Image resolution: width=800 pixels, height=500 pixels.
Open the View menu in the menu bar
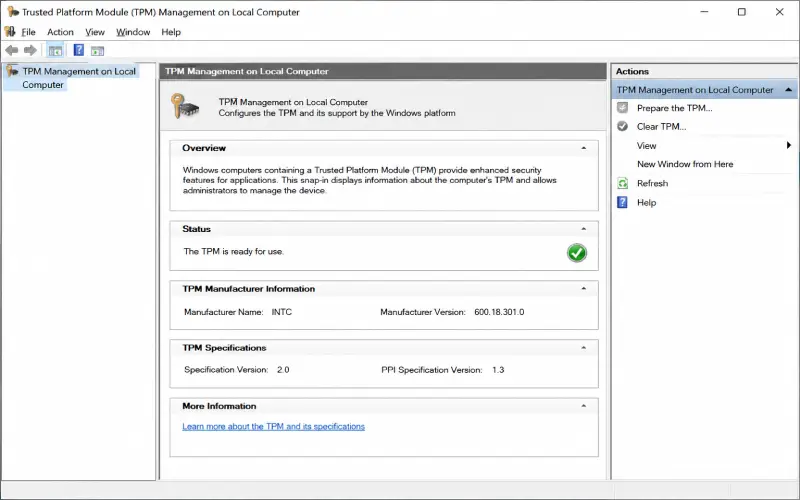coord(94,32)
